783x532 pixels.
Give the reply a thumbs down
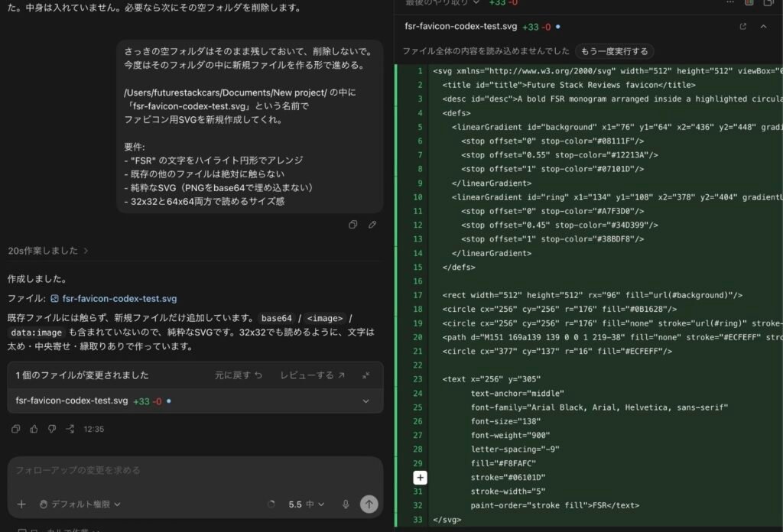click(x=52, y=429)
